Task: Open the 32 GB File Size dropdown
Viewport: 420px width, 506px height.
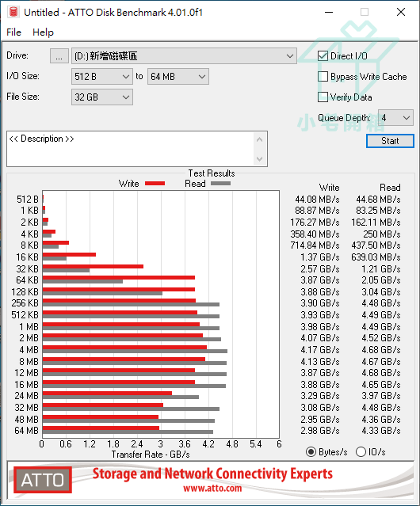Action: (102, 97)
